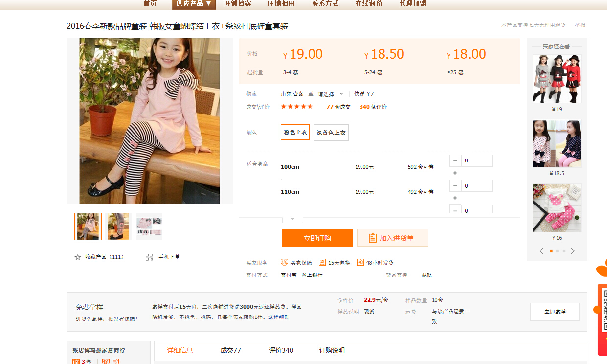Click the 48小时发货 shipping icon
This screenshot has height=364, width=607.
pyautogui.click(x=360, y=263)
